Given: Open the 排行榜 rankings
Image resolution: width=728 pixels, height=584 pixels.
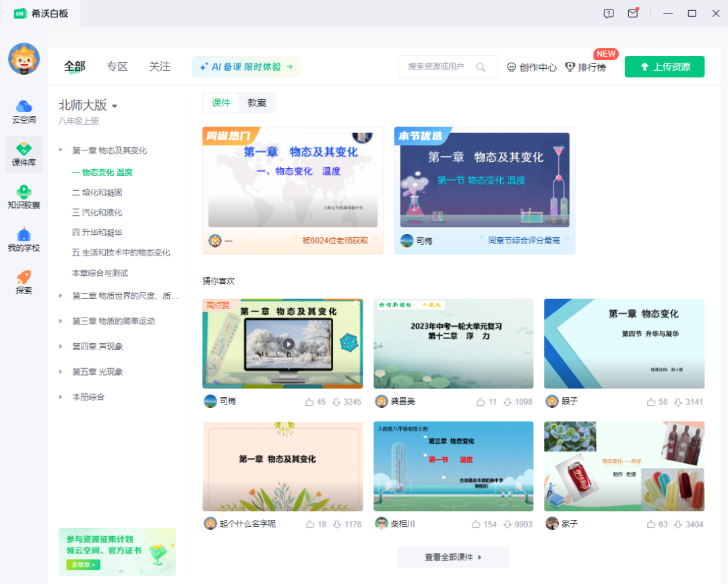Looking at the screenshot, I should (590, 67).
